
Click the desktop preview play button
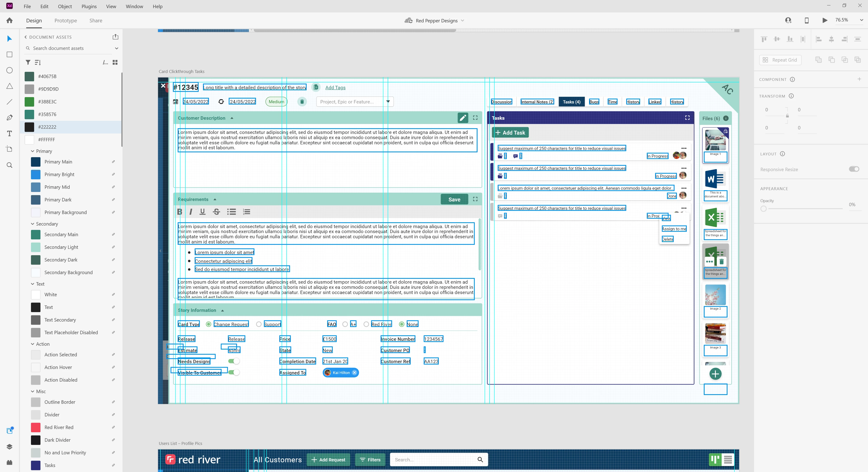pos(825,21)
